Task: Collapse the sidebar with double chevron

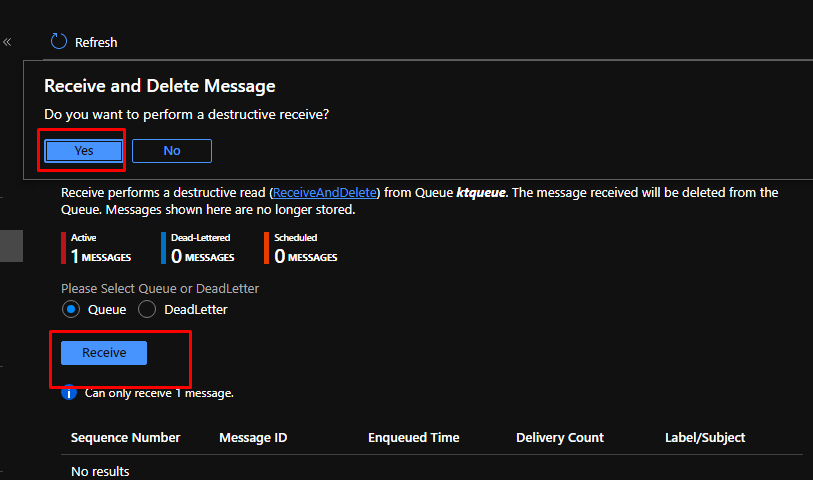Action: (x=7, y=42)
